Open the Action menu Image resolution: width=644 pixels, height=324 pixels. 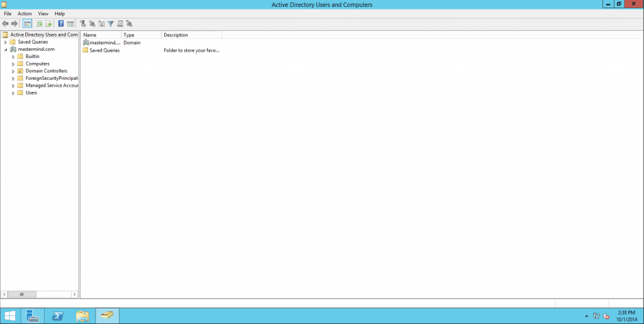click(x=25, y=13)
